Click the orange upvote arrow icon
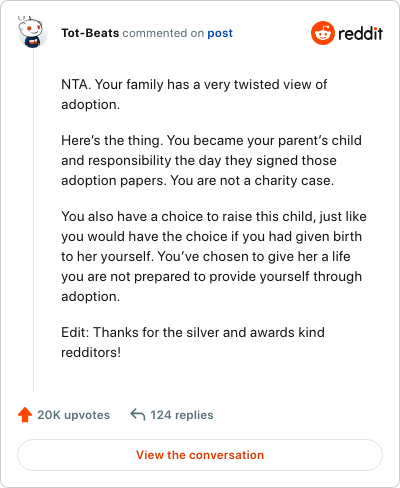400x488 pixels. [25, 415]
